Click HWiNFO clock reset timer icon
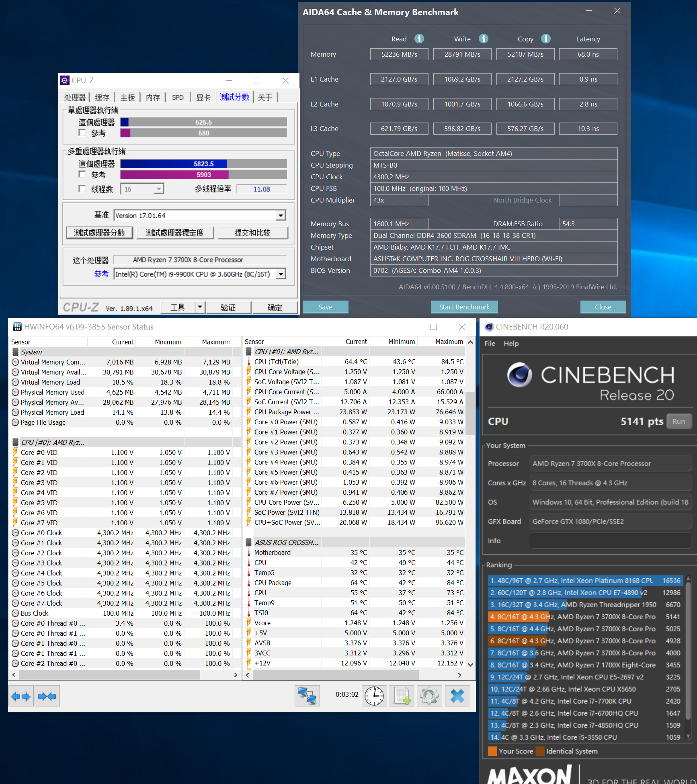The image size is (697, 784). click(374, 696)
